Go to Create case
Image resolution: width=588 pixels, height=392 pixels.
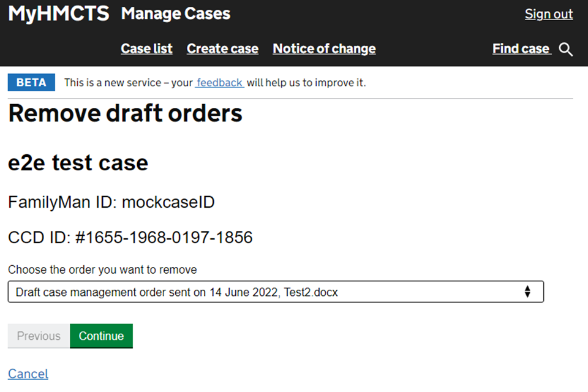(x=222, y=49)
